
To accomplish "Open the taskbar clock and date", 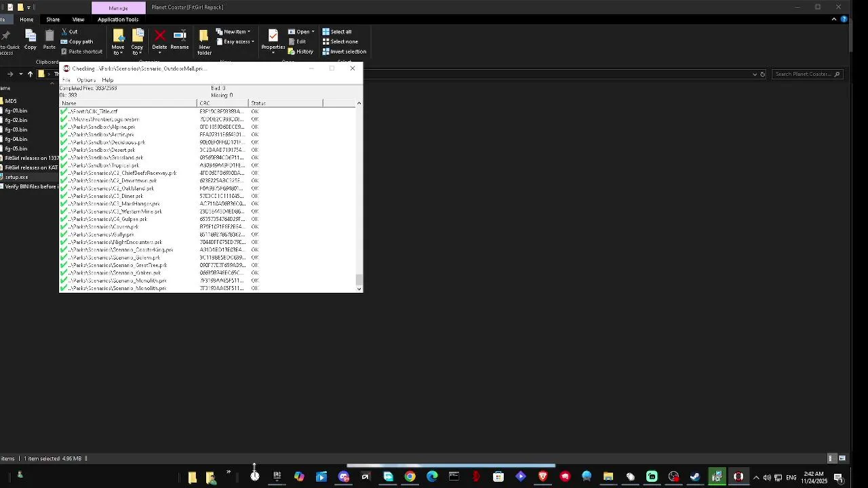I will click(814, 477).
